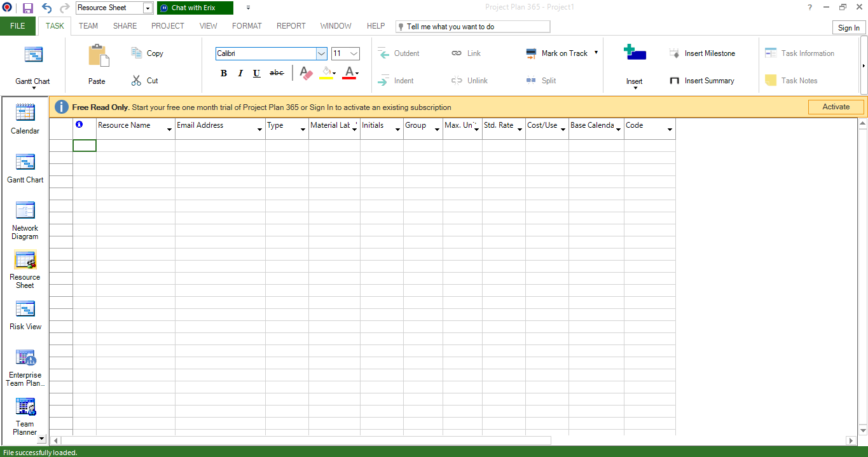Click the Gantt Chart sidebar icon

25,167
